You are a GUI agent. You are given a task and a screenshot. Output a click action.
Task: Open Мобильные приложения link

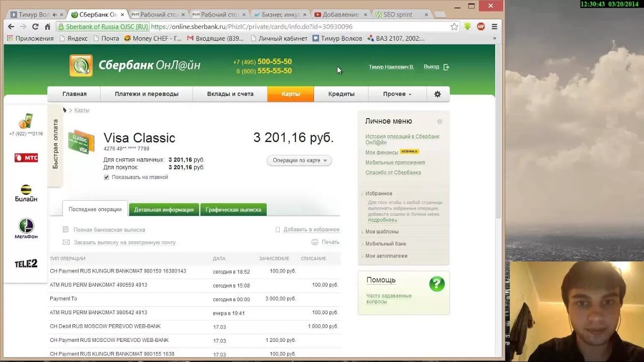click(395, 162)
